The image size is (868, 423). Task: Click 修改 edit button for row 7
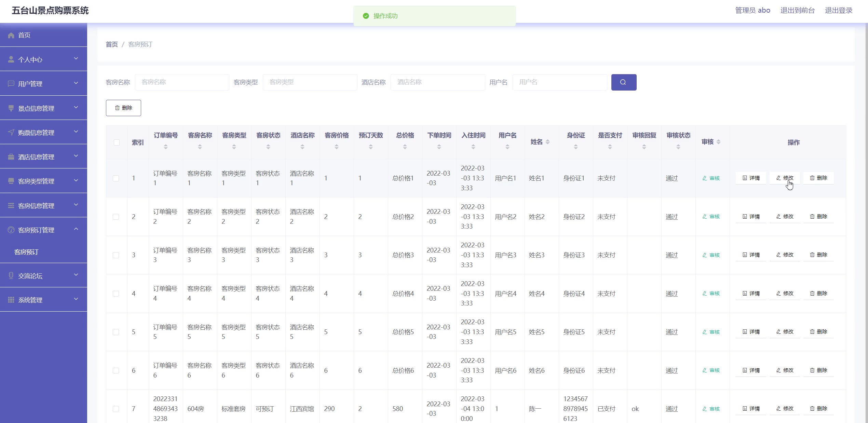(785, 409)
